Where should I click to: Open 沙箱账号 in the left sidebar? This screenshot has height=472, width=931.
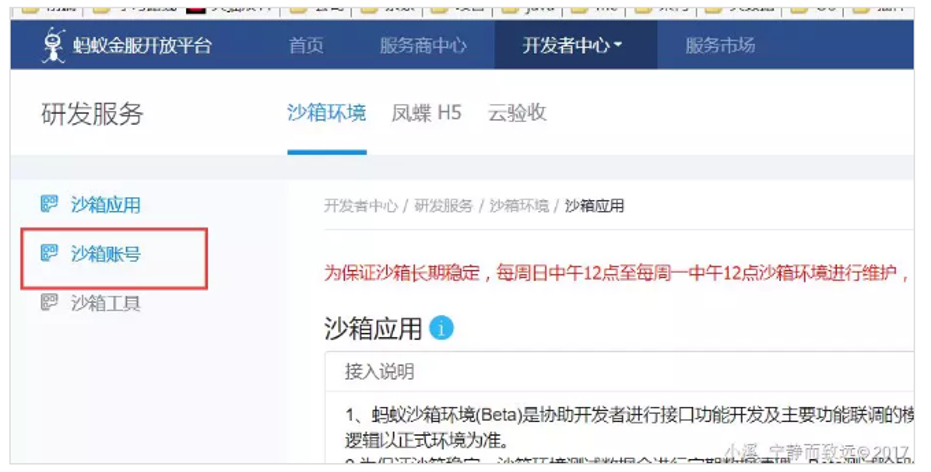click(x=106, y=254)
